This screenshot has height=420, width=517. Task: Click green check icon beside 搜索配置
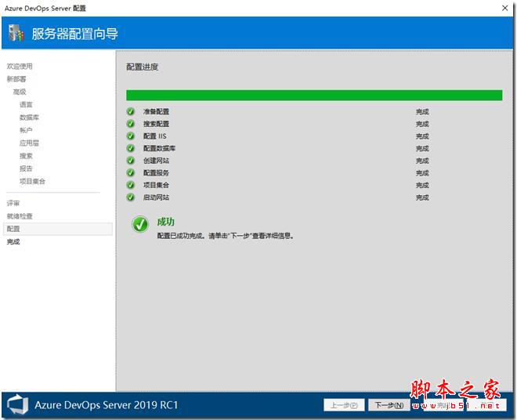pos(131,124)
